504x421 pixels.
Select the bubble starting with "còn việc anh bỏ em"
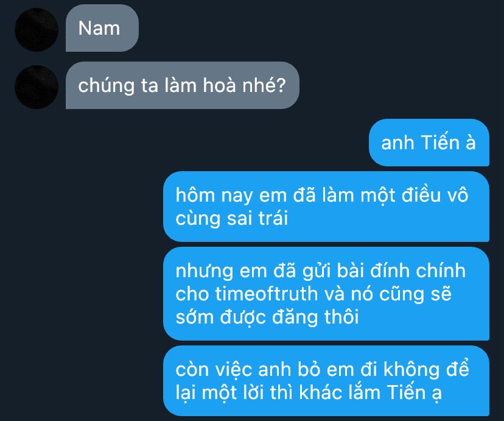click(x=326, y=381)
